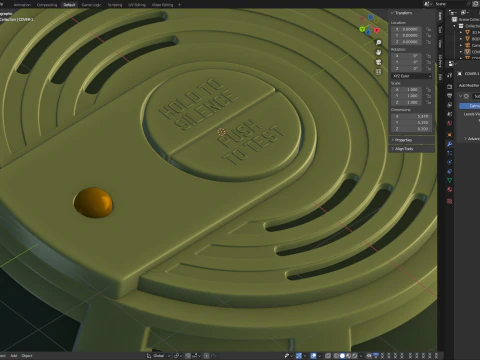Toggle the lock on Location Y

click(428, 35)
